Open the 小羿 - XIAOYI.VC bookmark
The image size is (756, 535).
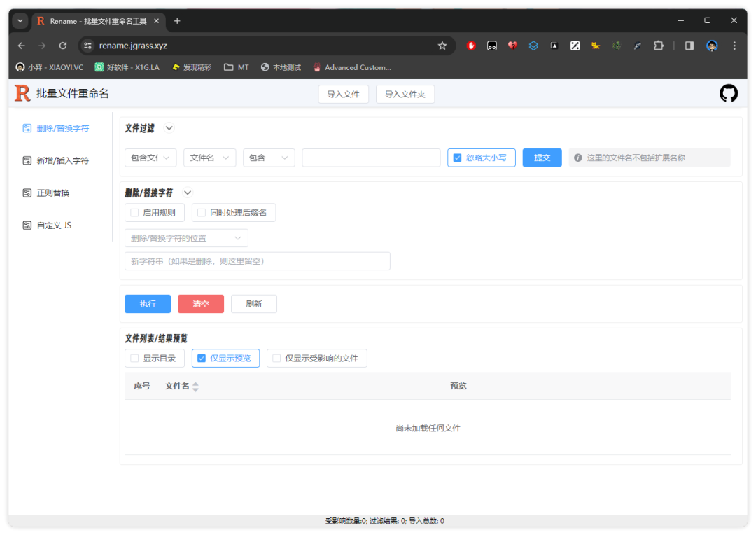pos(50,67)
